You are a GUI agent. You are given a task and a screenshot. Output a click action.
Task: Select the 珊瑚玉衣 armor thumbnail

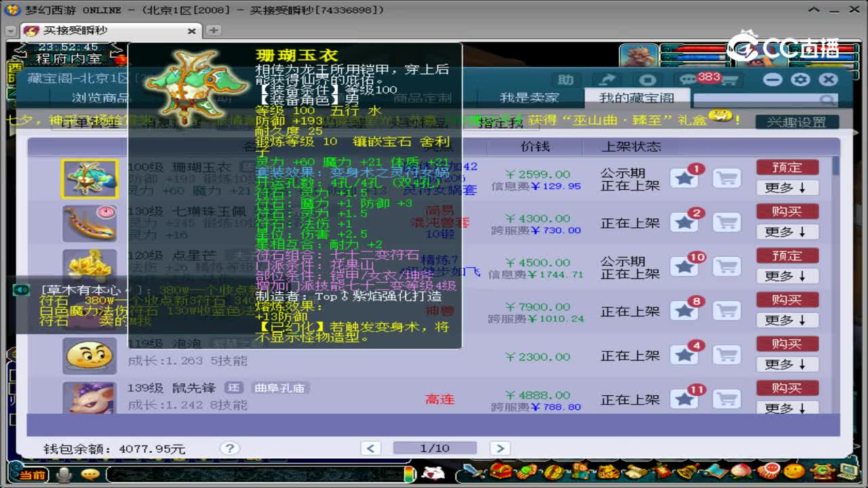(90, 179)
